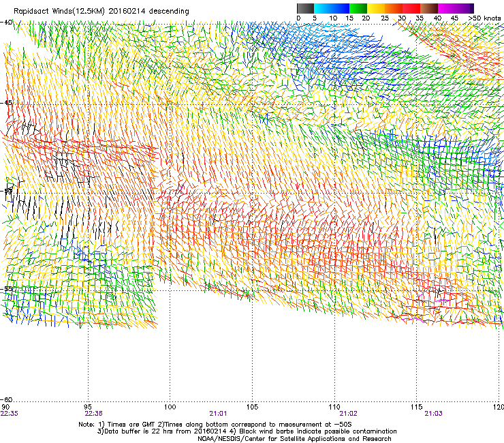This screenshot has height=443, width=504.
Task: Click the latitude label '-45'
Action: point(6,103)
